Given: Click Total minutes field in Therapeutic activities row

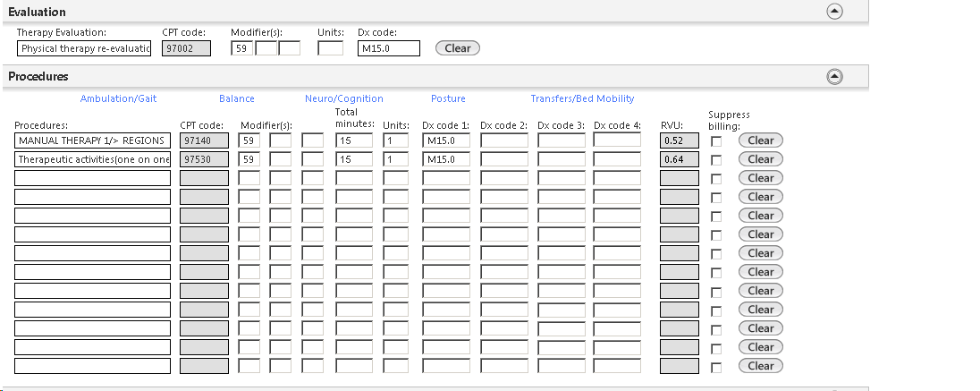Looking at the screenshot, I should [354, 159].
